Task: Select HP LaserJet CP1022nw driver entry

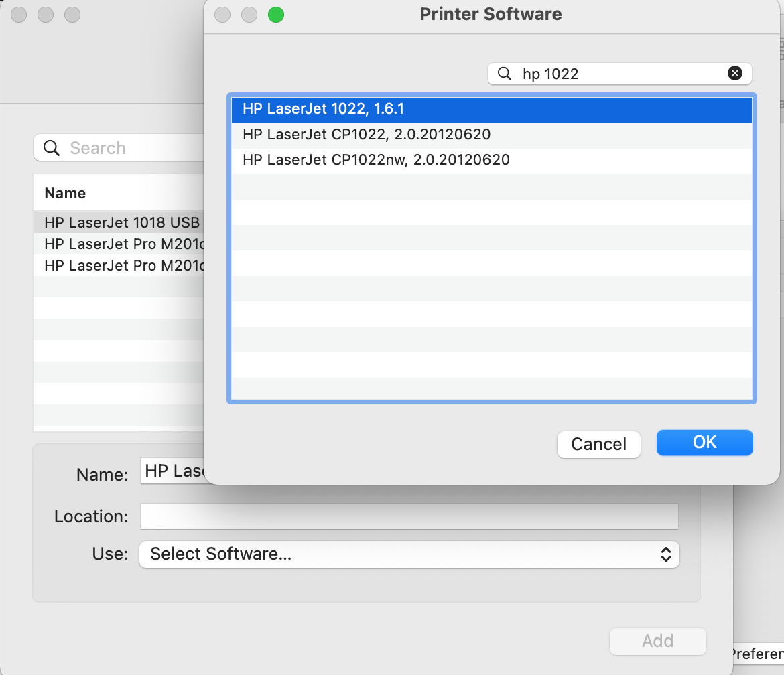Action: [491, 161]
